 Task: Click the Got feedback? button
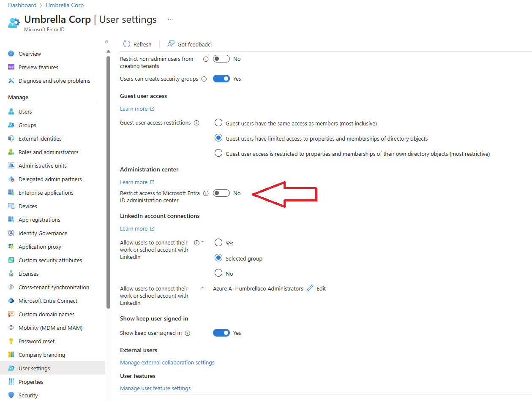190,44
